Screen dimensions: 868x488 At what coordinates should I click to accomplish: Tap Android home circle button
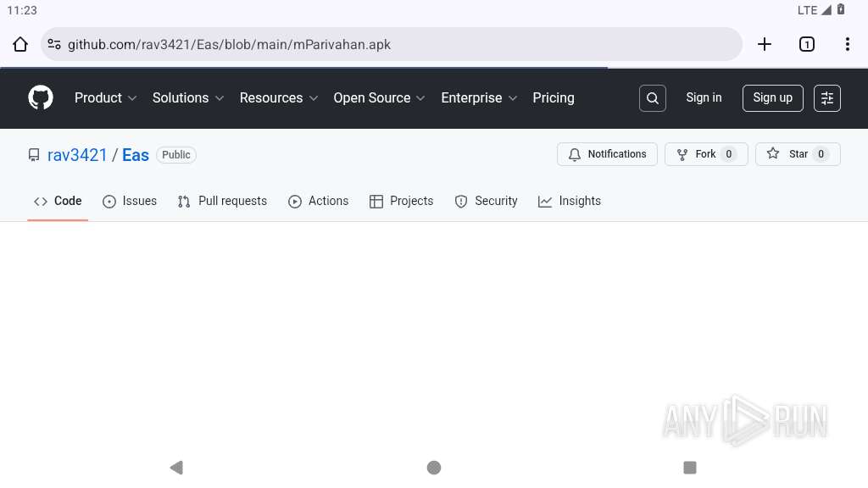434,468
